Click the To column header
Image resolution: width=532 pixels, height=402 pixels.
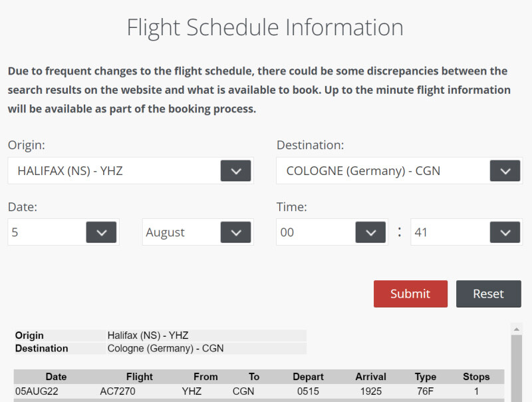(x=254, y=377)
